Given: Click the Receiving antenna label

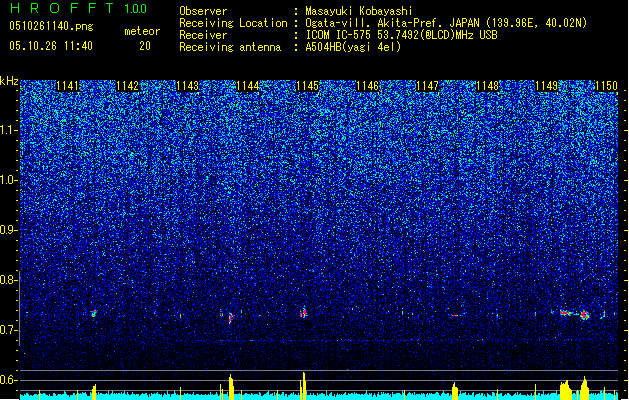Looking at the screenshot, I should pos(230,47).
